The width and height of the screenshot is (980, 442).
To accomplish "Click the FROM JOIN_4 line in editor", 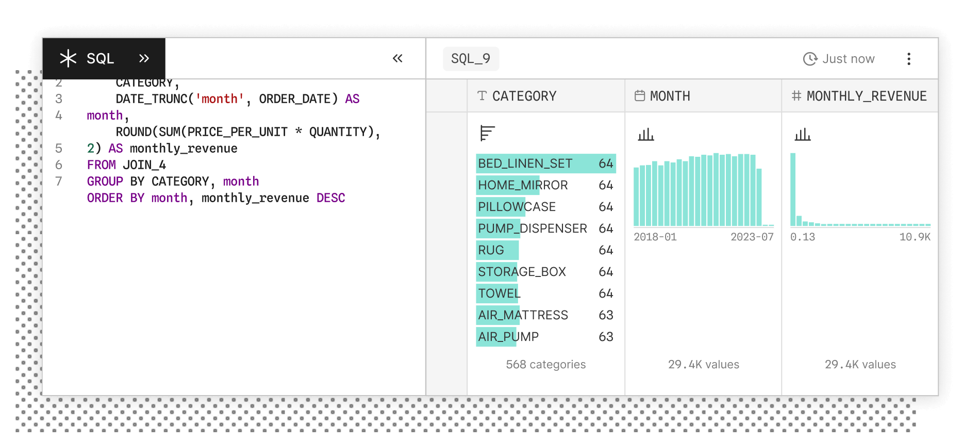I will pos(126,165).
